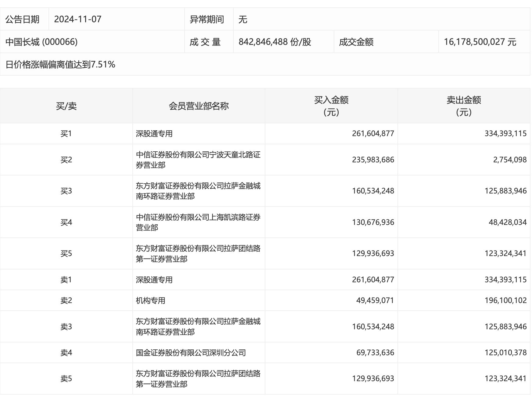Click the 成交金额 label
The height and width of the screenshot is (401, 532).
point(356,42)
